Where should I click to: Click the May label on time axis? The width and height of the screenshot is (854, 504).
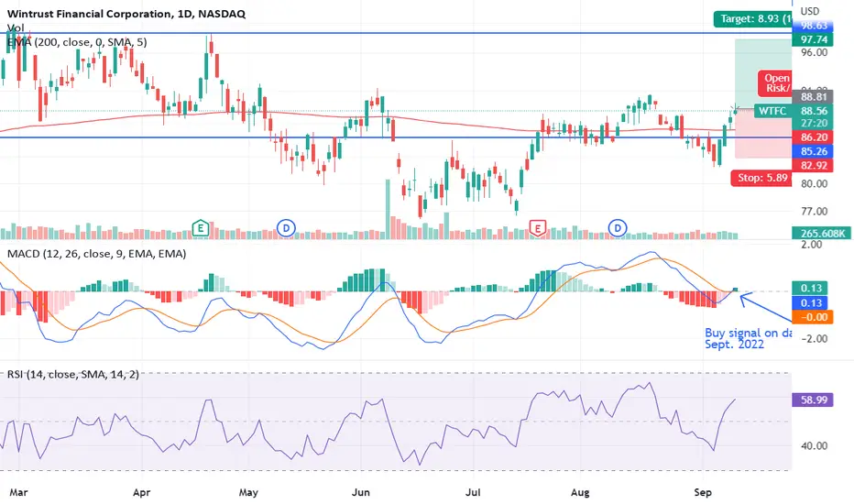pyautogui.click(x=248, y=492)
